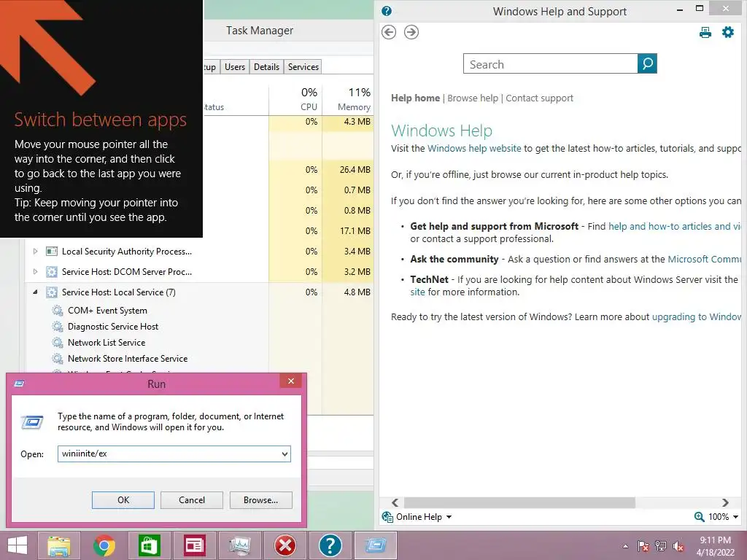The height and width of the screenshot is (560, 747).
Task: Click the Diagnostic Service Host gear icon
Action: [57, 327]
